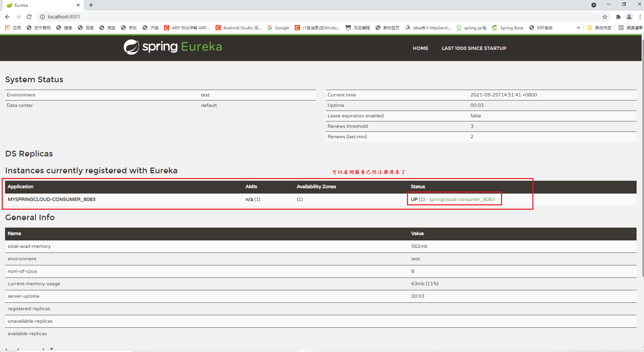Open the Extensions puzzle icon

click(x=618, y=17)
